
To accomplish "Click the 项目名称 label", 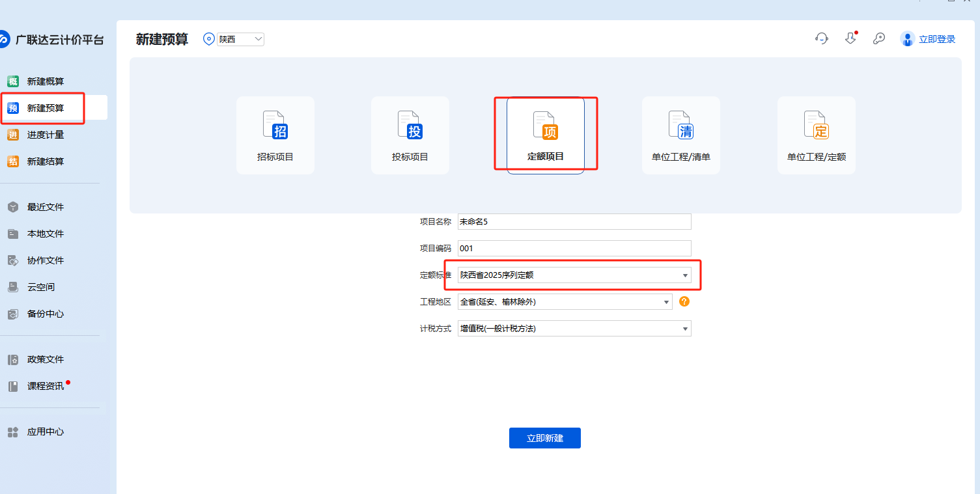I will (436, 221).
